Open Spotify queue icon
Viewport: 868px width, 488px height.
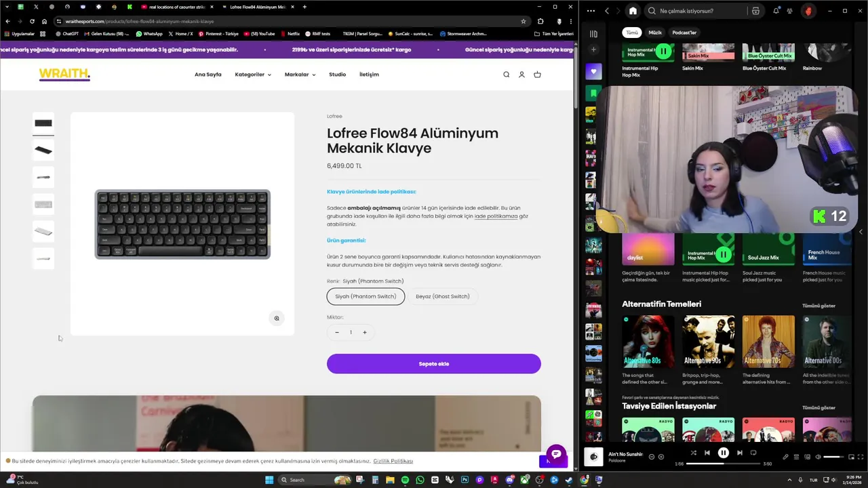point(796,457)
